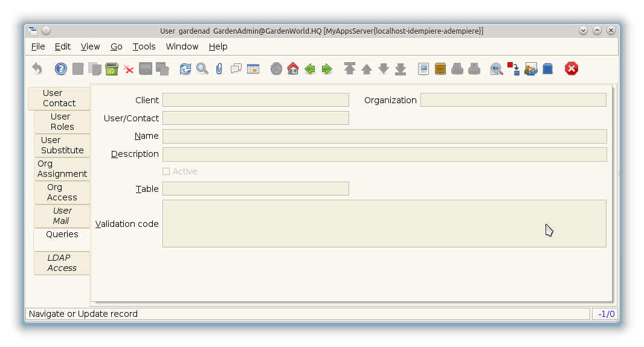Click the Organization field
Viewport: 644px width, 347px height.
click(x=513, y=100)
